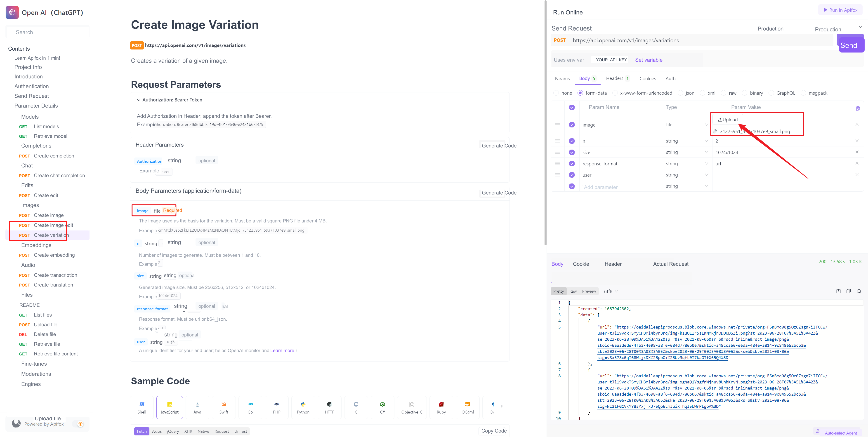Click the save response download icon
This screenshot has width=868, height=437.
click(x=838, y=291)
